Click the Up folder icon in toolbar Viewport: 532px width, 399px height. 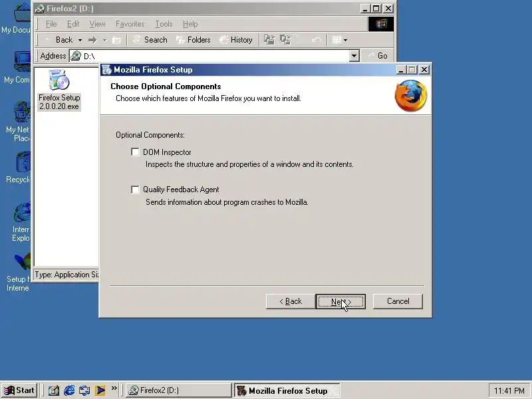117,40
